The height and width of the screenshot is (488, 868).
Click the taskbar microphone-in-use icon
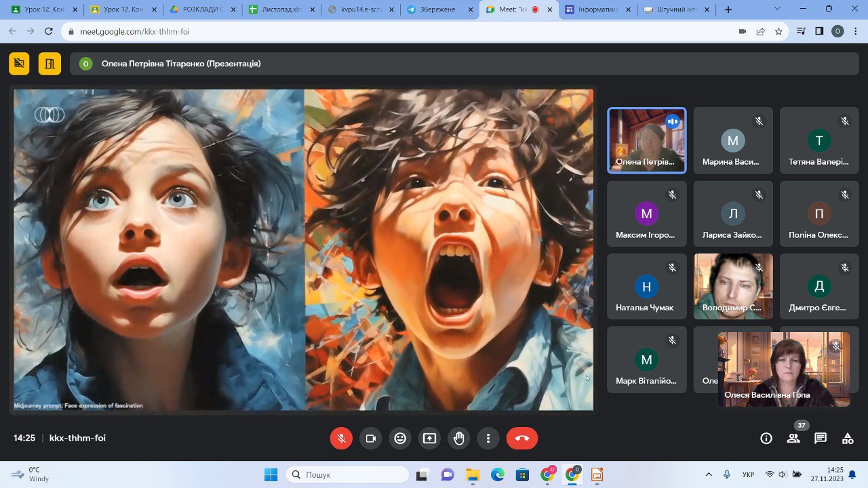pyautogui.click(x=727, y=474)
